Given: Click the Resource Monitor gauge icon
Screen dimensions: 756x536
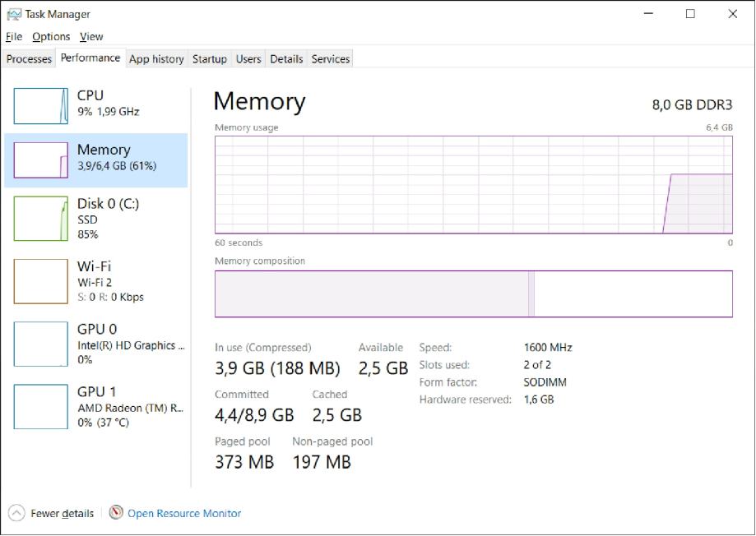Looking at the screenshot, I should click(116, 513).
